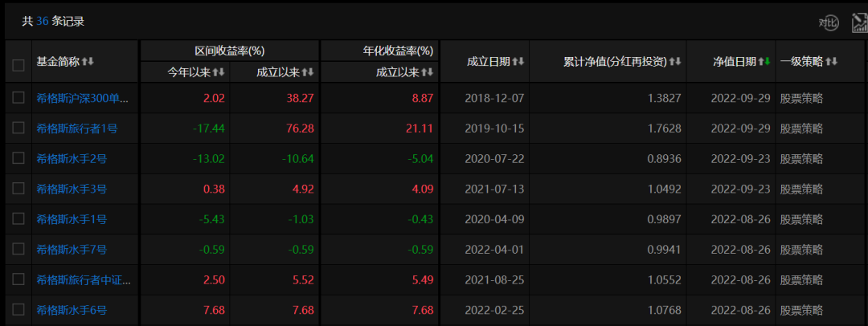Check the box for 希格斯水手3号
Viewport: 868px width, 326px height.
(18, 188)
